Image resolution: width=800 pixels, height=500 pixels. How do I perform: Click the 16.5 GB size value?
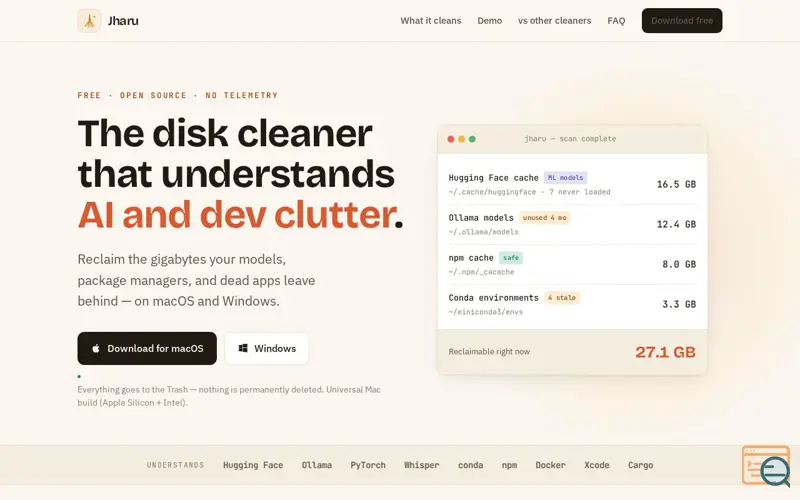pos(676,184)
